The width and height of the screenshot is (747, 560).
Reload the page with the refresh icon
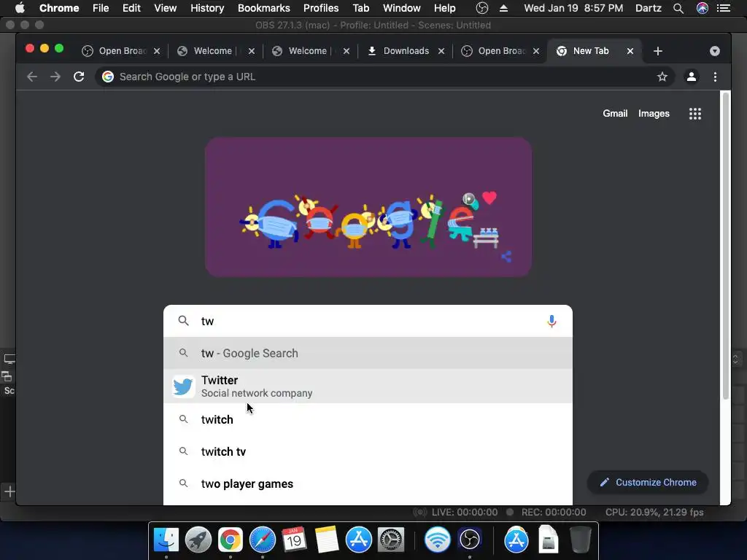click(x=79, y=77)
